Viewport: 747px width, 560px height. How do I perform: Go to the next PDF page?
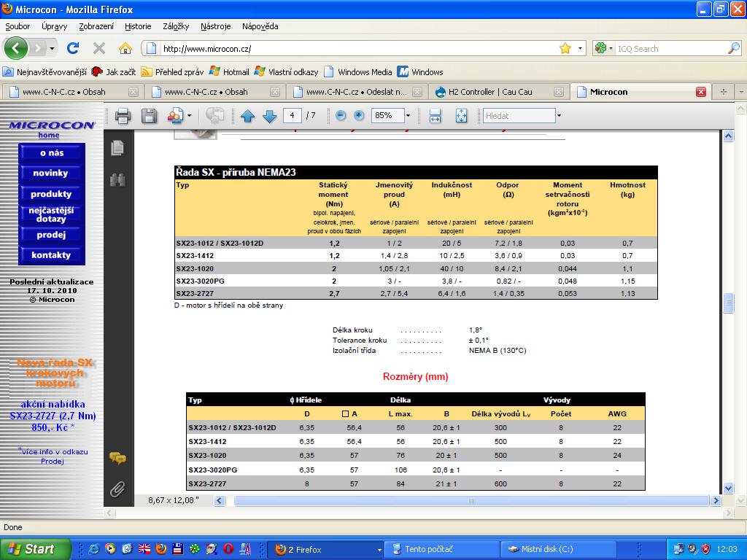coord(269,116)
